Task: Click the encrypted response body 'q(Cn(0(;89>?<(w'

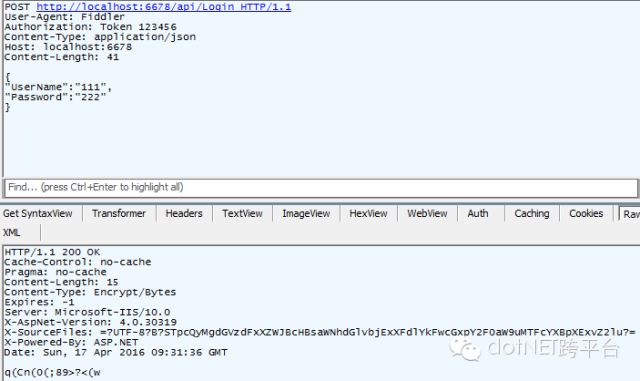Action: click(x=52, y=372)
